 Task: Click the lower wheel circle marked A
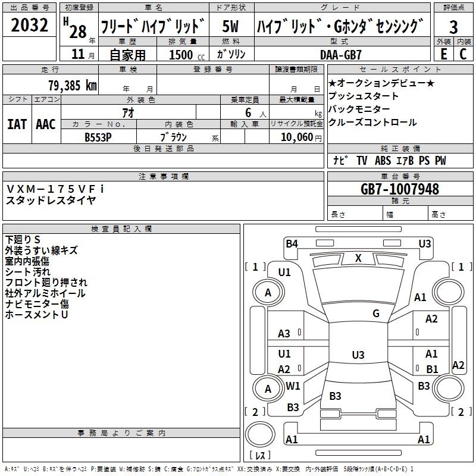(268, 389)
